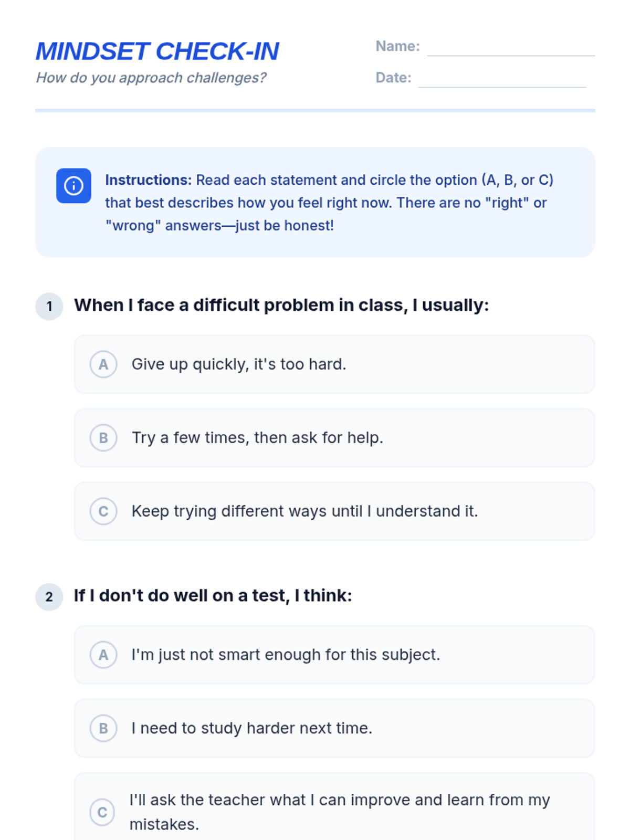Choose "Give up quickly, it's too hard" text
630x840 pixels.
click(239, 364)
